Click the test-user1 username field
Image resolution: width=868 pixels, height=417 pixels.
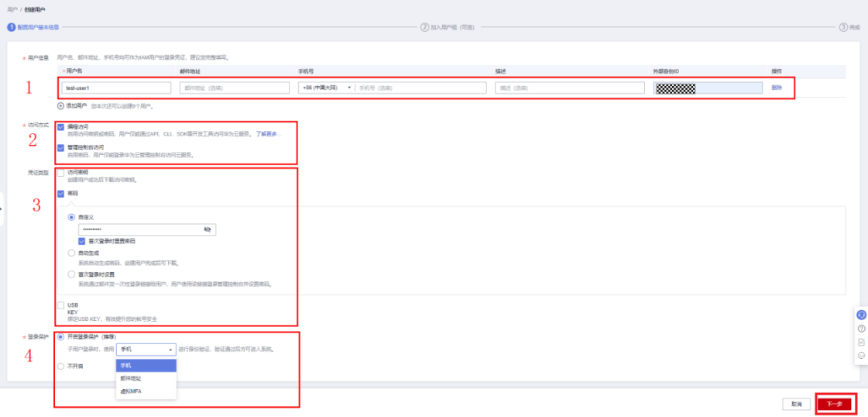(x=116, y=88)
